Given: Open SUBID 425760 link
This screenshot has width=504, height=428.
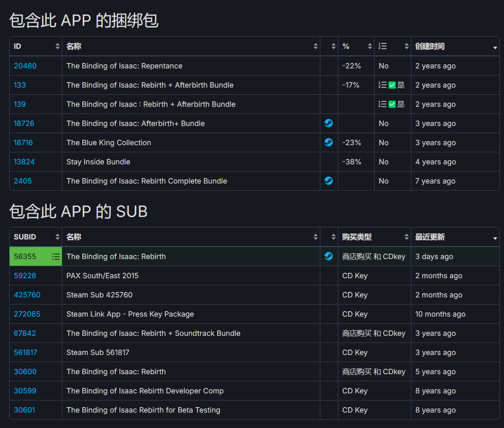Looking at the screenshot, I should pyautogui.click(x=27, y=295).
